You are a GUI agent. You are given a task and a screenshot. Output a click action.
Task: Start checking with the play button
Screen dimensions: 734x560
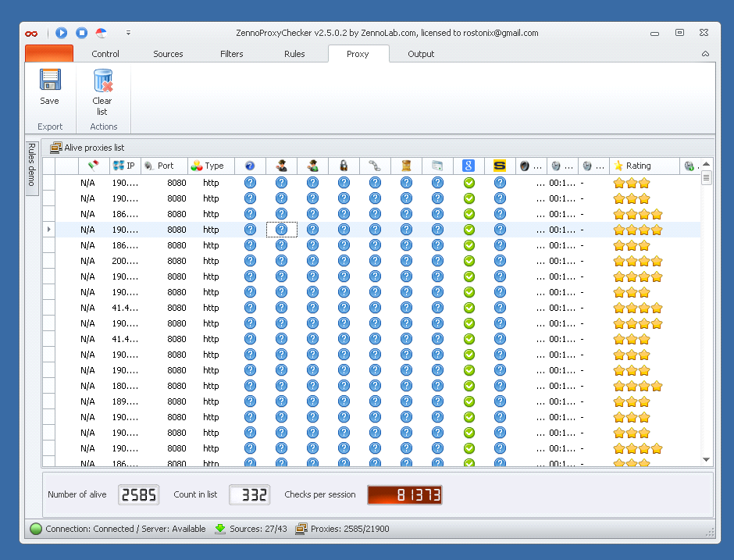62,33
